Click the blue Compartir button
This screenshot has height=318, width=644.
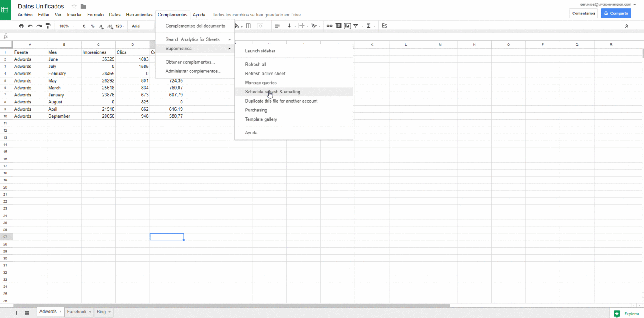(x=615, y=13)
